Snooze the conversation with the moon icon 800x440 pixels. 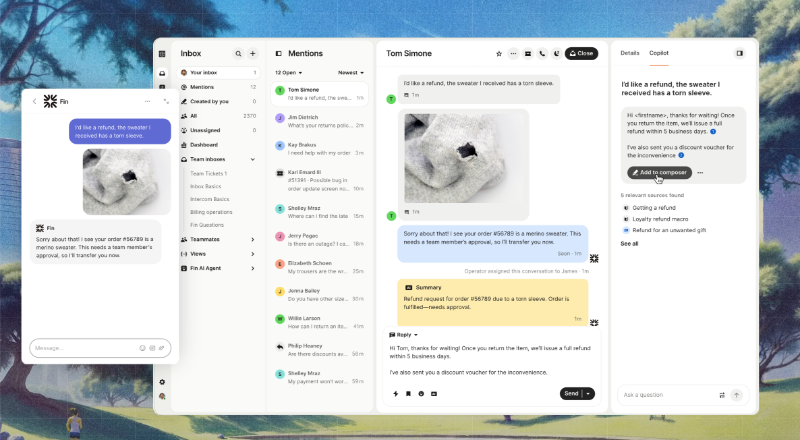click(557, 54)
